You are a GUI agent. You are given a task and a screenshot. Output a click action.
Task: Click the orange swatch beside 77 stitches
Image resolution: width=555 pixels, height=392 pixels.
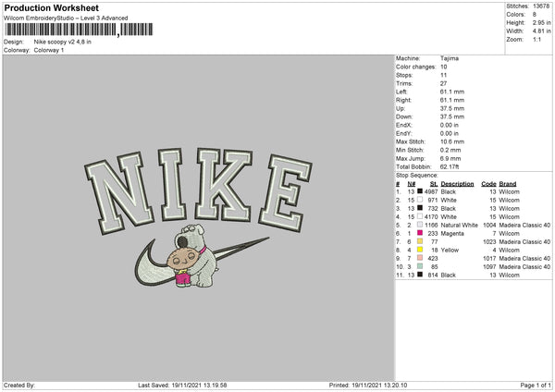pyautogui.click(x=420, y=241)
